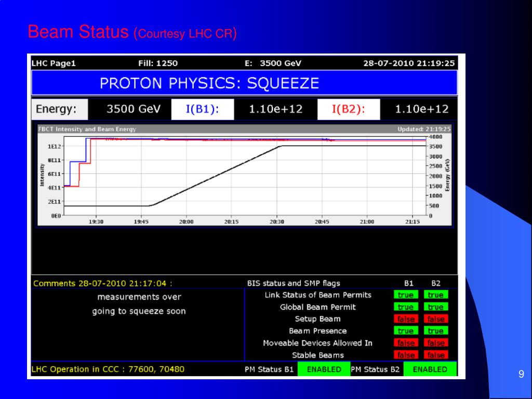Click the "4E11" tick on the Intensity axis
Screen dimensions: 532x399
(54, 188)
